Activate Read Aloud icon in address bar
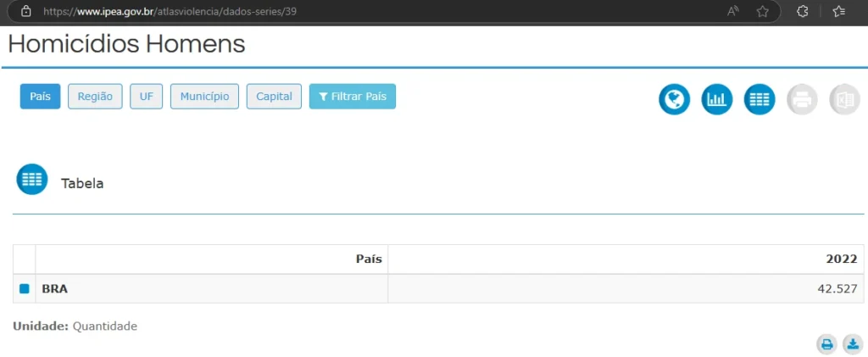The width and height of the screenshot is (868, 357). tap(733, 12)
